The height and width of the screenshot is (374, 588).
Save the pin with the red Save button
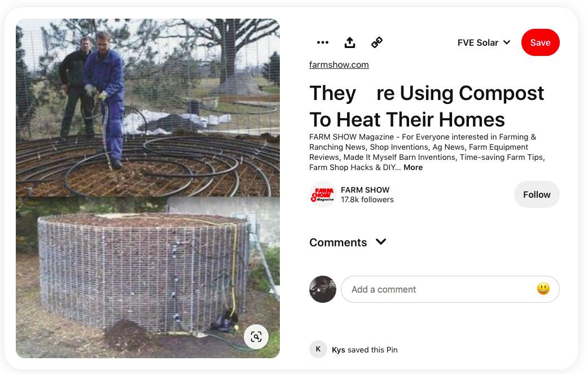[541, 42]
